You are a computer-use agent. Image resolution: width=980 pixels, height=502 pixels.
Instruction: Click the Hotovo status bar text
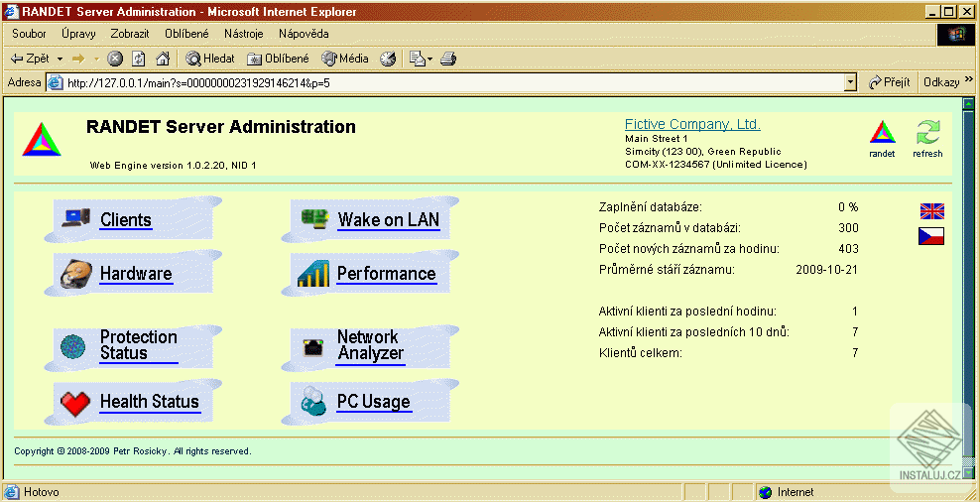(42, 493)
